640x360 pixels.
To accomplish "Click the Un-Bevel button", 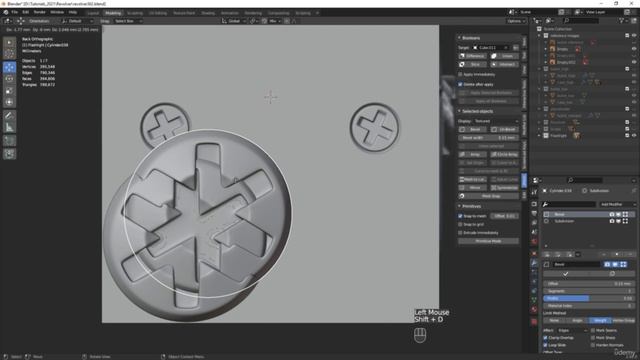I will (x=504, y=129).
